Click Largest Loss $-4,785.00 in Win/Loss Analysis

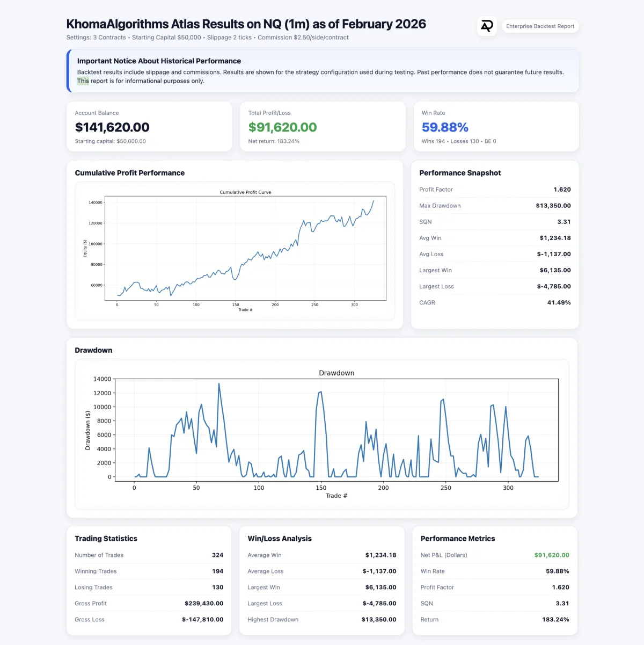[x=322, y=604]
